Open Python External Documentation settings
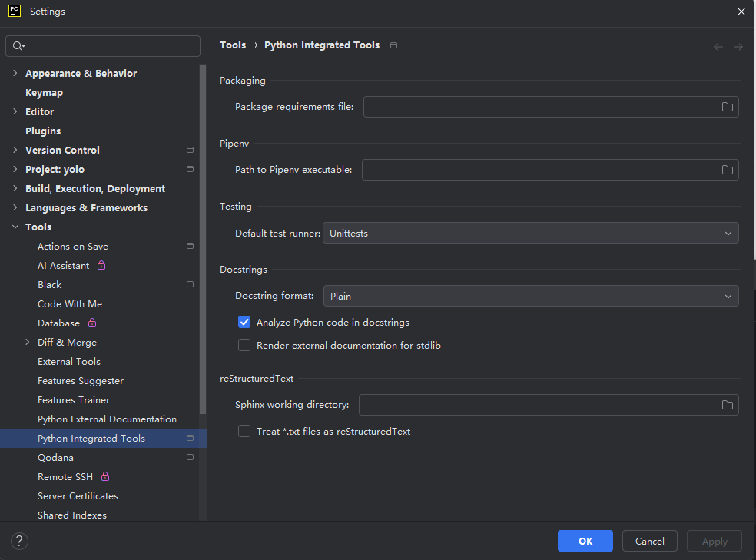This screenshot has height=560, width=756. [107, 419]
